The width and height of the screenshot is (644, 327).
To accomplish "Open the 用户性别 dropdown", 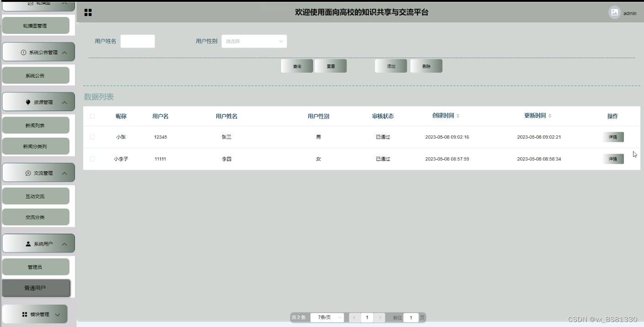I will (254, 41).
